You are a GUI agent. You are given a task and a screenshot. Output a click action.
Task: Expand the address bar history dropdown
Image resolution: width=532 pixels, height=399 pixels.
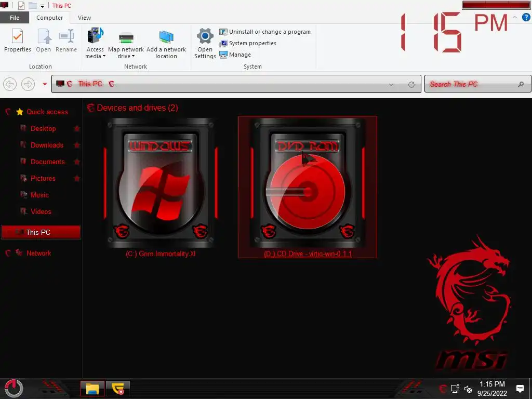coord(391,85)
